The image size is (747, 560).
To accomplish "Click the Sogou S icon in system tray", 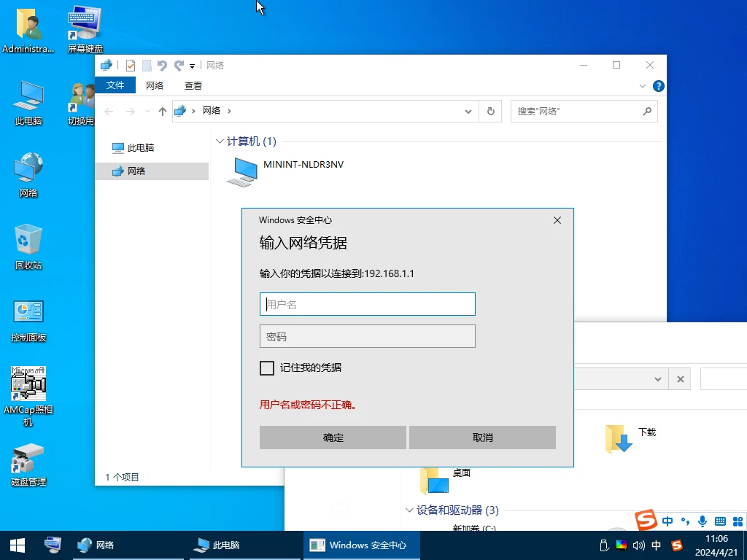I will (676, 545).
